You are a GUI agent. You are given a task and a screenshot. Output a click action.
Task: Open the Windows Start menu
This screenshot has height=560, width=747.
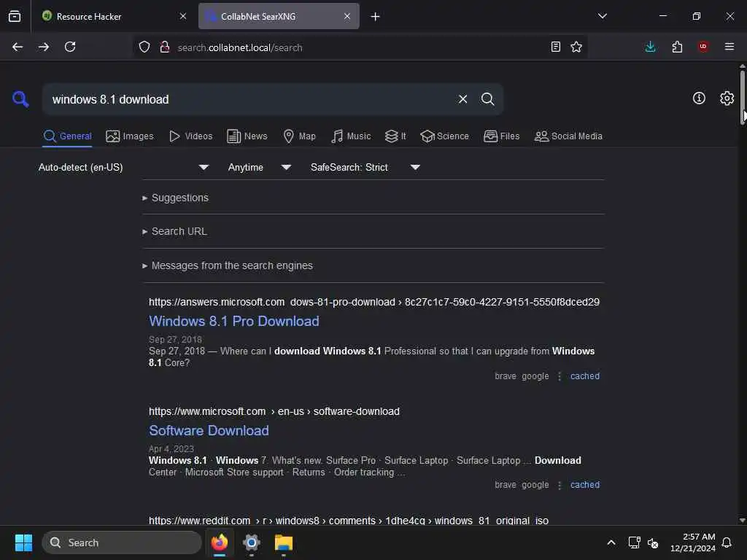(23, 542)
